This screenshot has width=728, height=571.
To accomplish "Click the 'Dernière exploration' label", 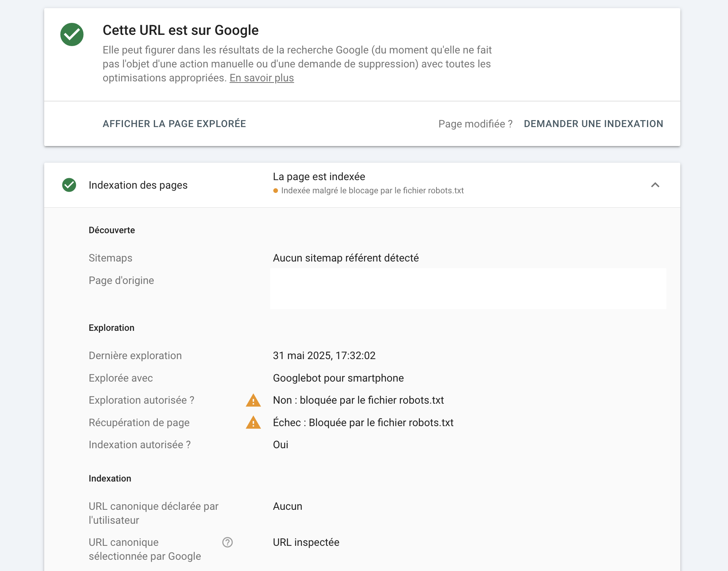I will point(135,356).
